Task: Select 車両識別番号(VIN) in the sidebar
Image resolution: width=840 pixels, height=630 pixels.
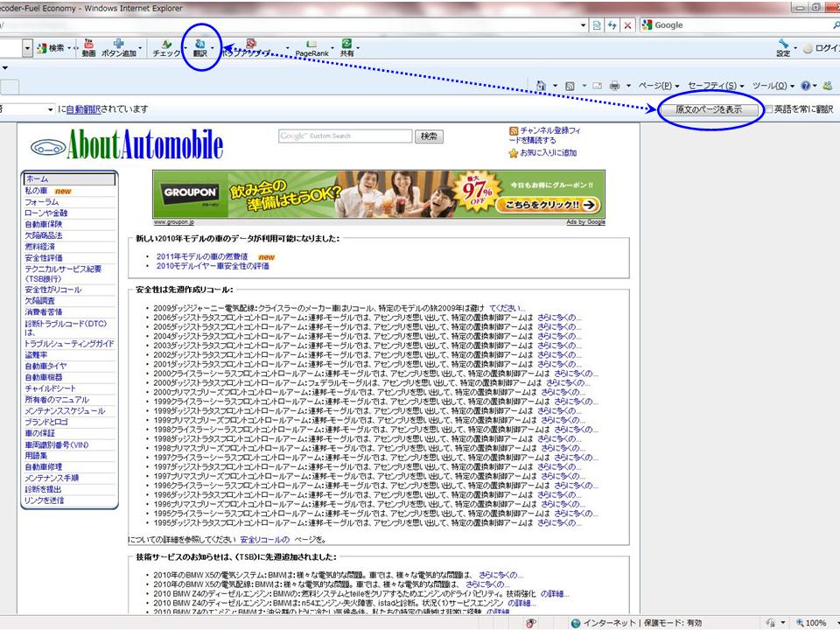Action: [x=57, y=445]
